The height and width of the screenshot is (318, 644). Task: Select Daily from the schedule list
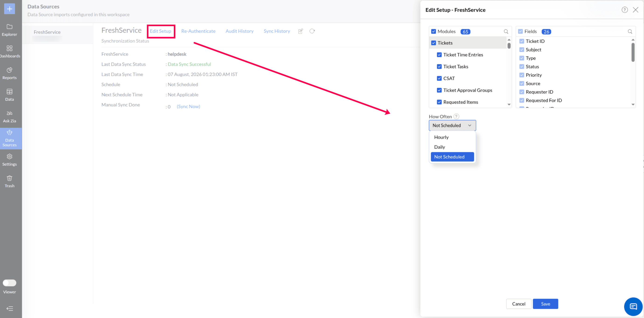pos(452,147)
